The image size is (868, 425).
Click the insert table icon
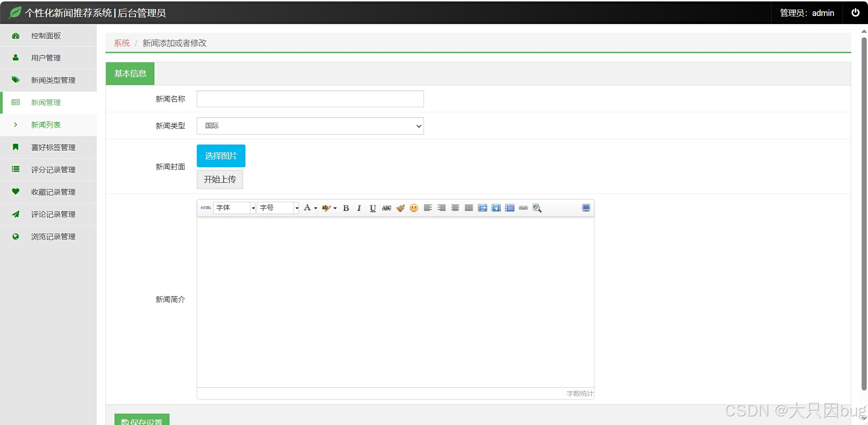tap(509, 208)
